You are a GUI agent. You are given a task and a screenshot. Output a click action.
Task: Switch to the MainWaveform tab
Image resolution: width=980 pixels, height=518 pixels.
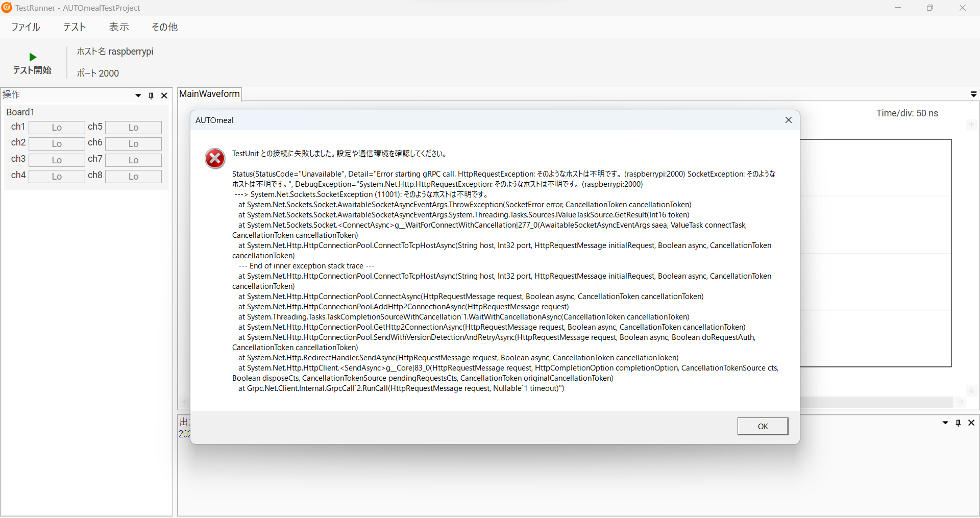tap(209, 94)
